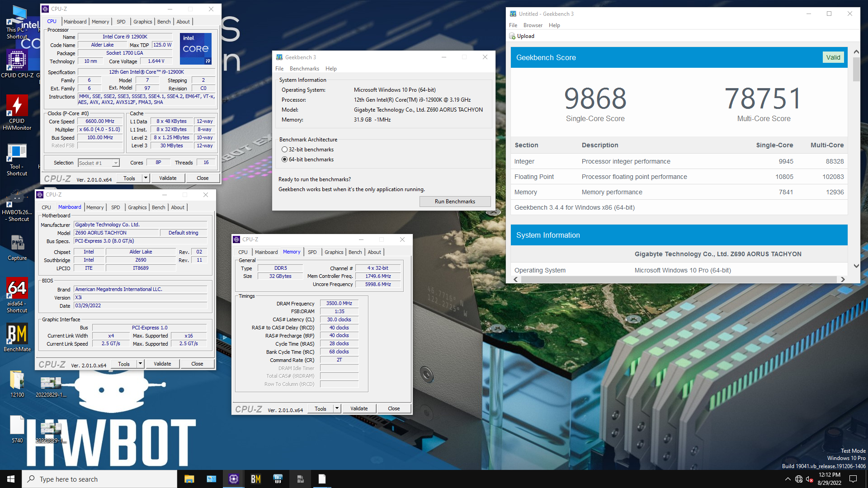Click the vertical scrollbar thumb in Geekbench results
The height and width of the screenshot is (488, 868).
[856, 69]
